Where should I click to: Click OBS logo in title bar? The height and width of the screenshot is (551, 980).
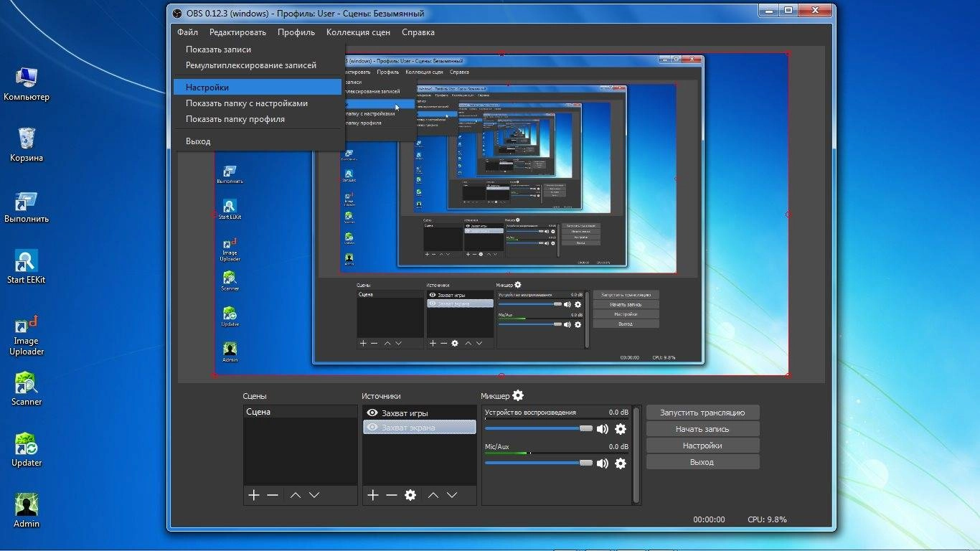tap(177, 13)
